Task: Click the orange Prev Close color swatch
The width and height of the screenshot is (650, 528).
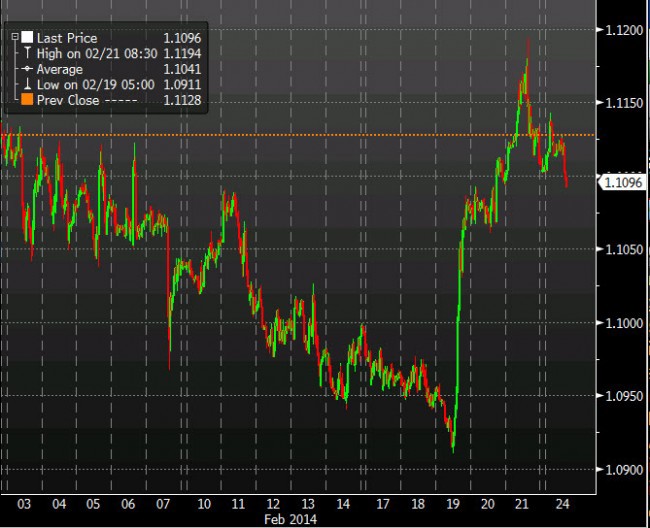Action: pos(27,99)
